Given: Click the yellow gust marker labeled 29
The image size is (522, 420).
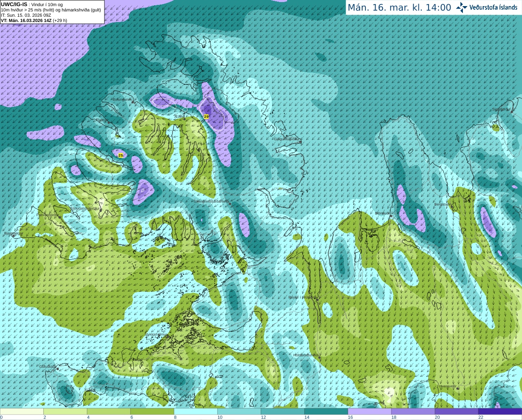Looking at the screenshot, I should tap(206, 117).
